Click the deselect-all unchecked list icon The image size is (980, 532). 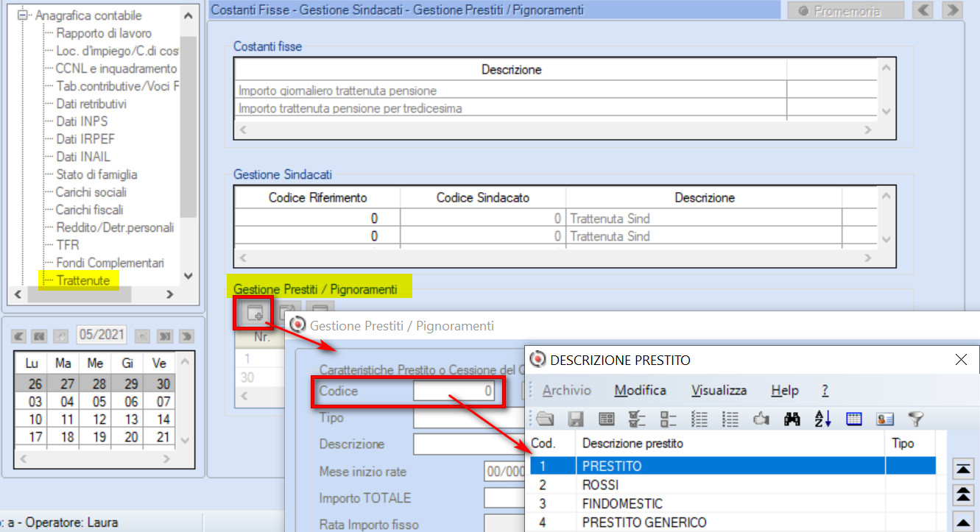(x=669, y=419)
